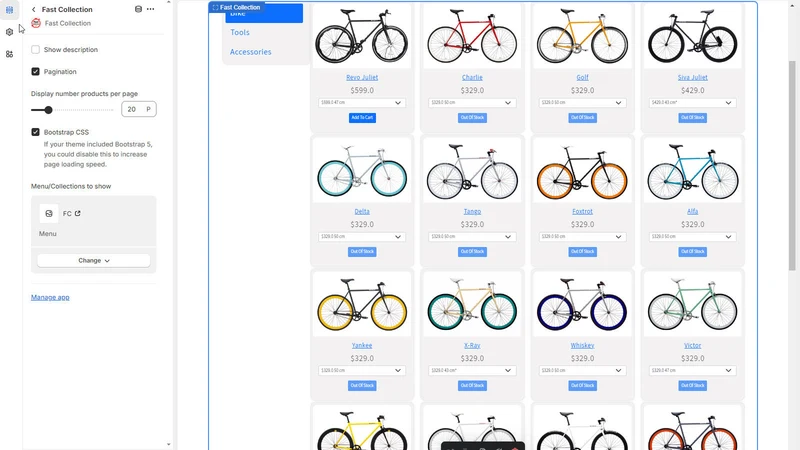Toggle the Pagination checkbox

35,71
